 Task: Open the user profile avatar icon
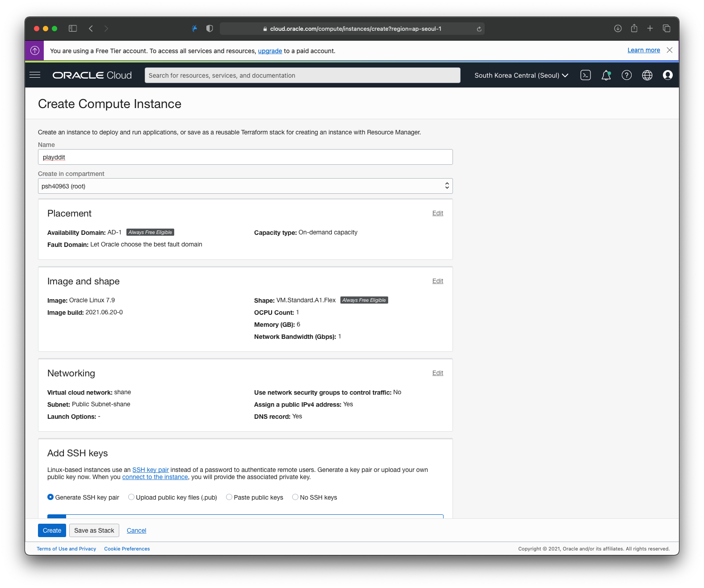(x=668, y=75)
